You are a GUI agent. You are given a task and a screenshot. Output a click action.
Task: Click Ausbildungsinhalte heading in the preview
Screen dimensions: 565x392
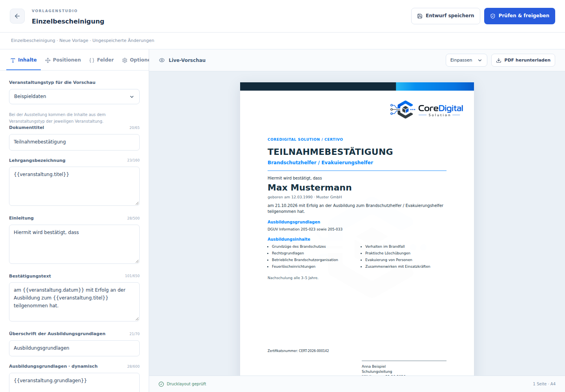(x=289, y=239)
